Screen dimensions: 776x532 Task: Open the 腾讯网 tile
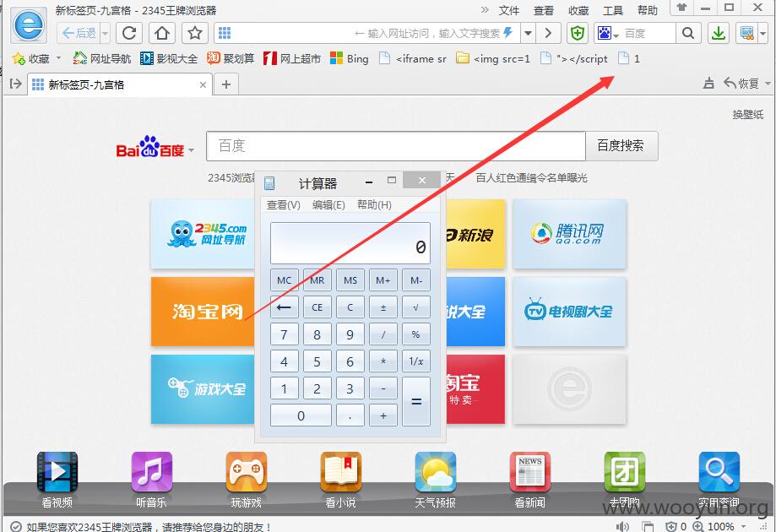[569, 234]
